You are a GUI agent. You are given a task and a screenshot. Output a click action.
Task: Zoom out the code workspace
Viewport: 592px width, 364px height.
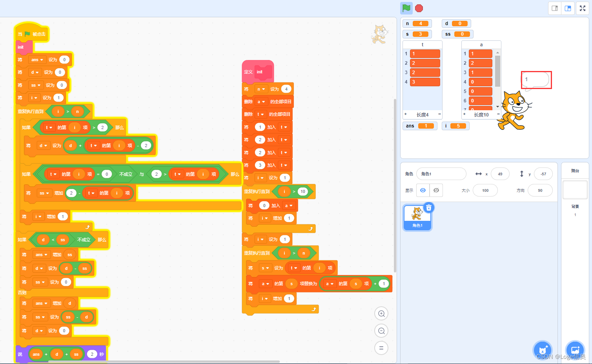point(381,331)
